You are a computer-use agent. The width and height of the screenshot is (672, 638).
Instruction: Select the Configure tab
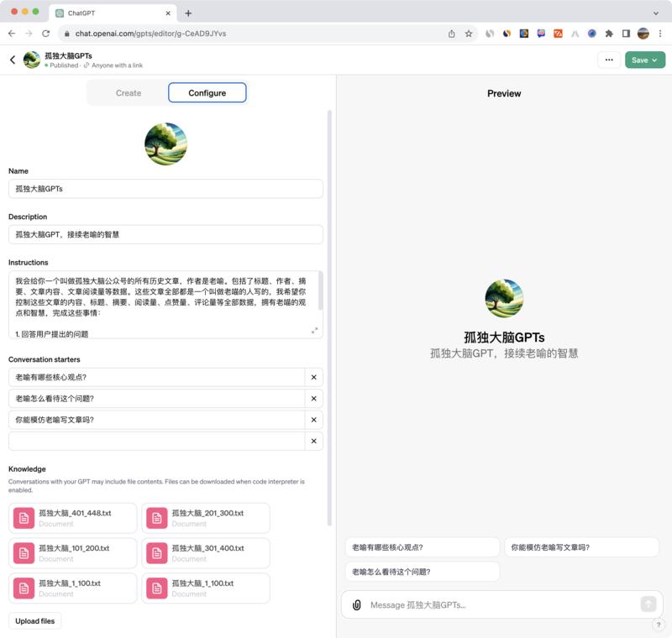[207, 93]
